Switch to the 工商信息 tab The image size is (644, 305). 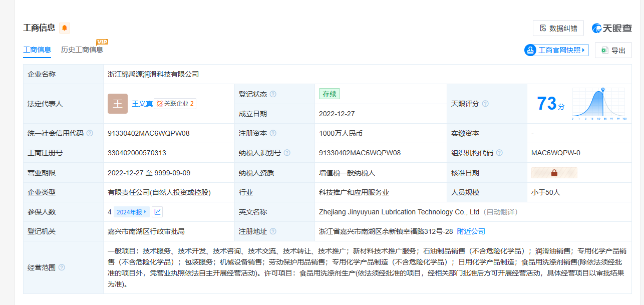37,50
